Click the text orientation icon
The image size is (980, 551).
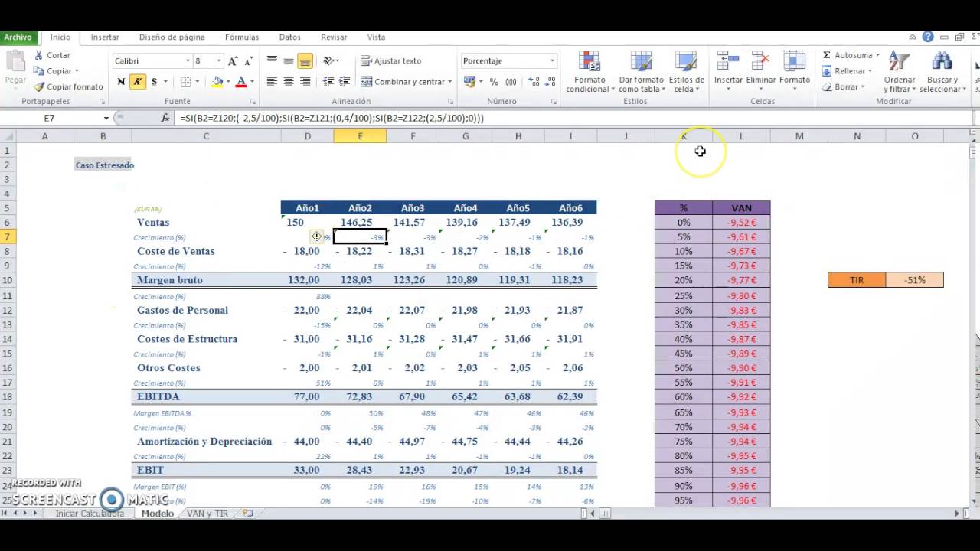click(x=328, y=60)
